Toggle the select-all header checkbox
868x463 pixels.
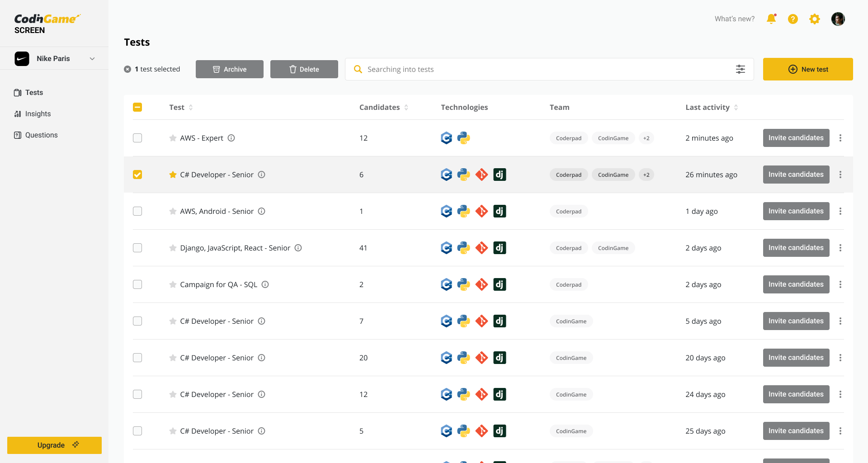(x=137, y=107)
